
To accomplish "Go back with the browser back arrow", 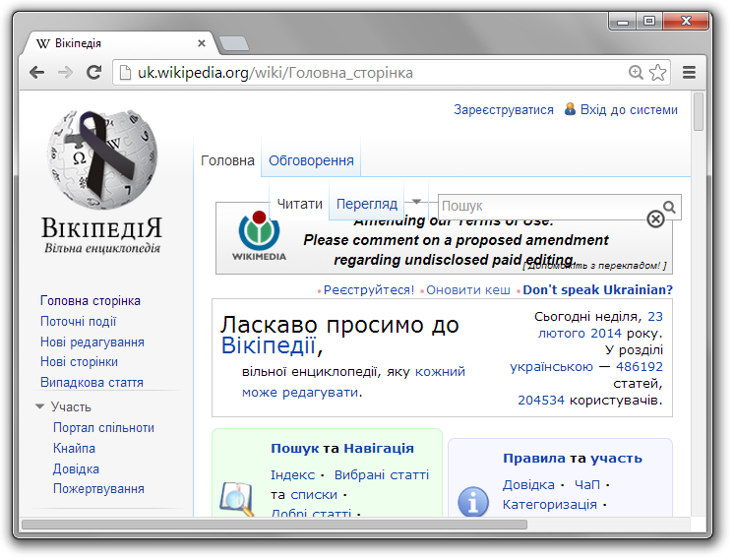I will tap(37, 73).
